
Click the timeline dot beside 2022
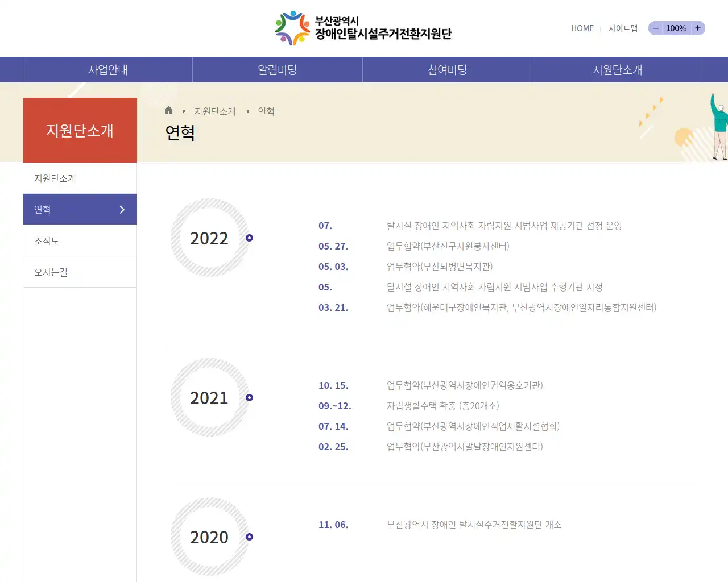pos(249,238)
